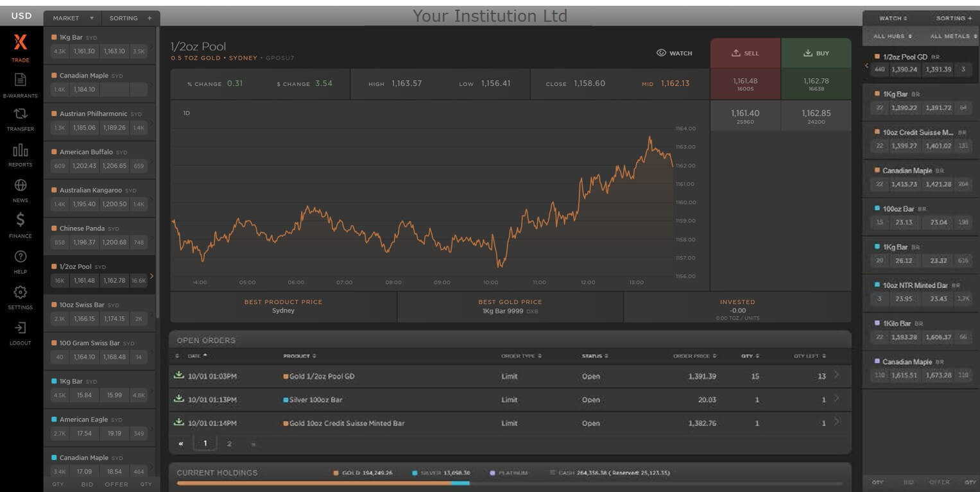Click the left market list scrollbar

pyautogui.click(x=157, y=173)
